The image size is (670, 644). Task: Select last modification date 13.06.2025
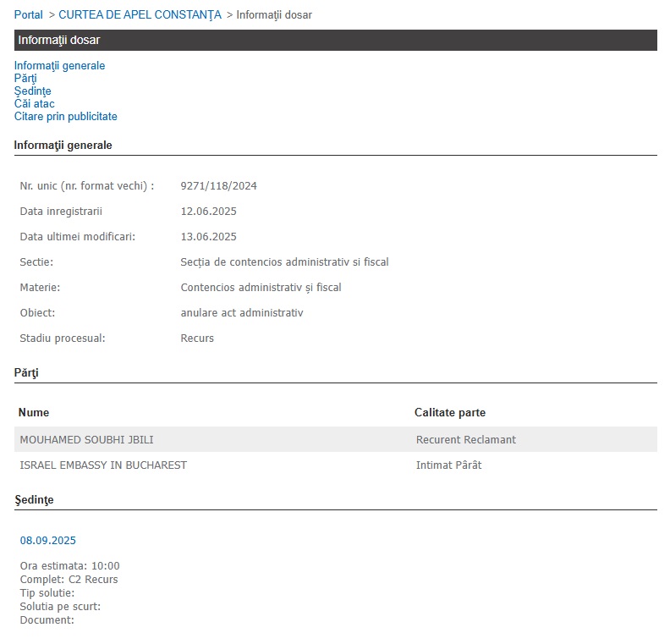point(208,237)
